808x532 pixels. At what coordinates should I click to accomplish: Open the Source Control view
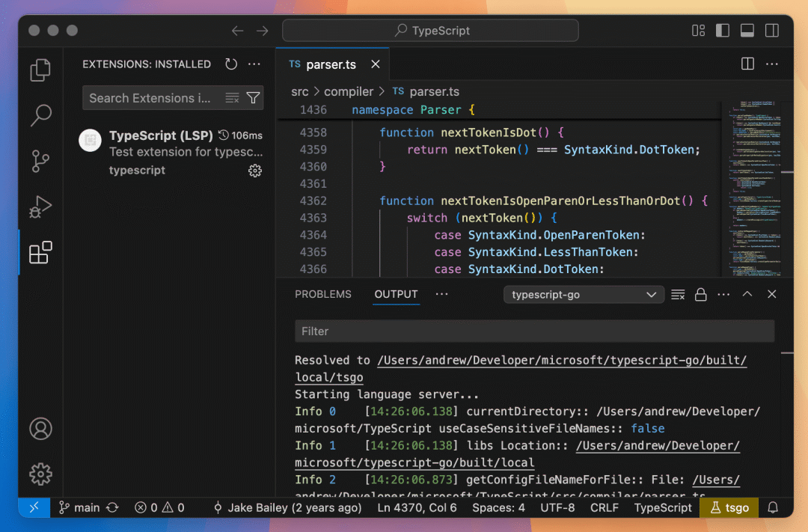(40, 161)
